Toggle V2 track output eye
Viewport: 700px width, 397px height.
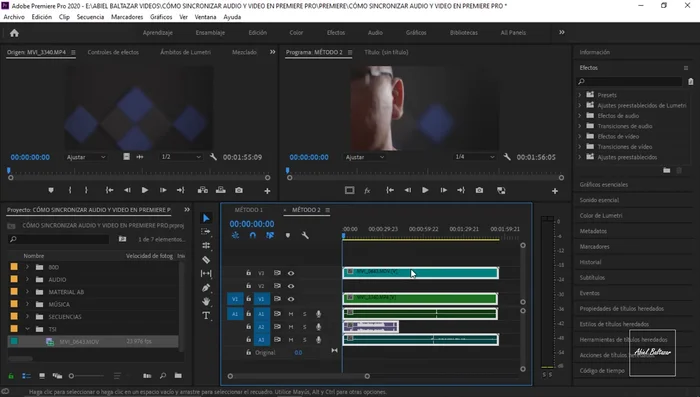coord(291,286)
